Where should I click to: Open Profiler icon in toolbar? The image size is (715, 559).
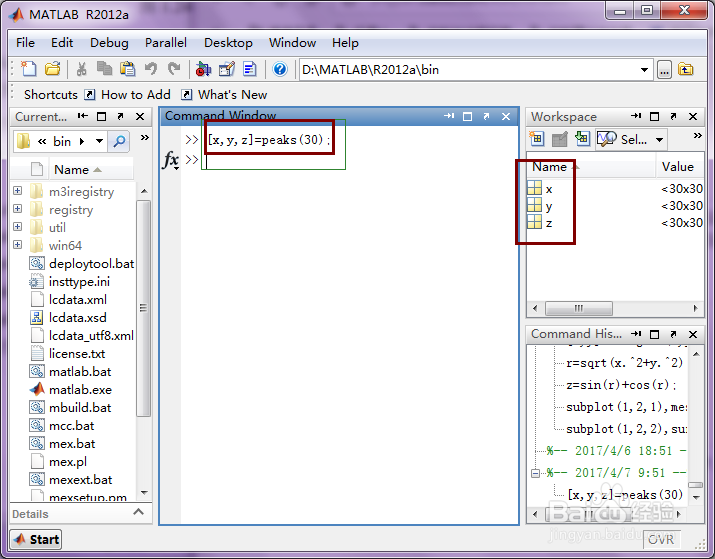(x=250, y=69)
